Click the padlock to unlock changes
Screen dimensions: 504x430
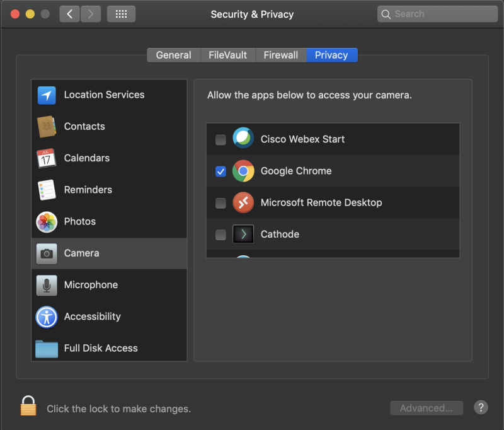[28, 406]
